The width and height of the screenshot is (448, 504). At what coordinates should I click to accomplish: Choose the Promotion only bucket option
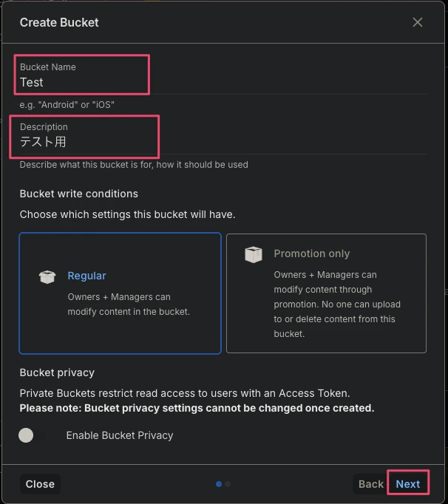(326, 293)
